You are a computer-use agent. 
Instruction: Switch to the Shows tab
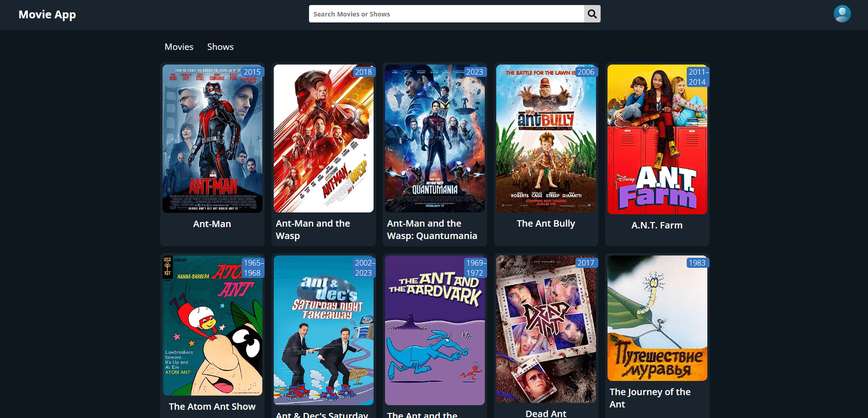(220, 47)
